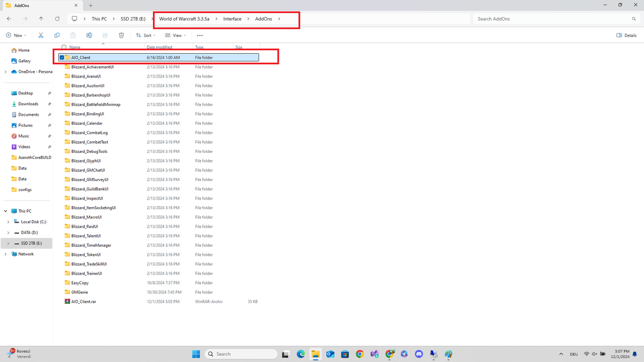Click SSD 2TB (E:) breadcrumb
644x362 pixels.
click(133, 19)
